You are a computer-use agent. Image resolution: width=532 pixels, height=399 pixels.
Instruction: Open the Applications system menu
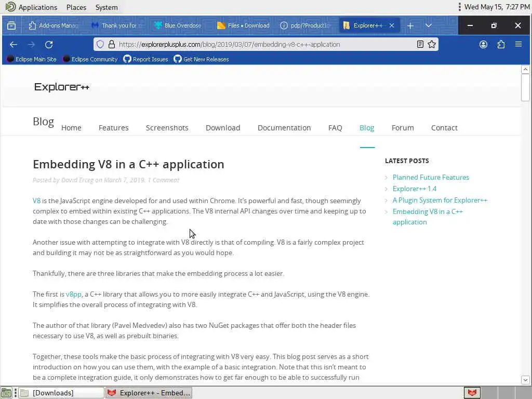pyautogui.click(x=32, y=7)
